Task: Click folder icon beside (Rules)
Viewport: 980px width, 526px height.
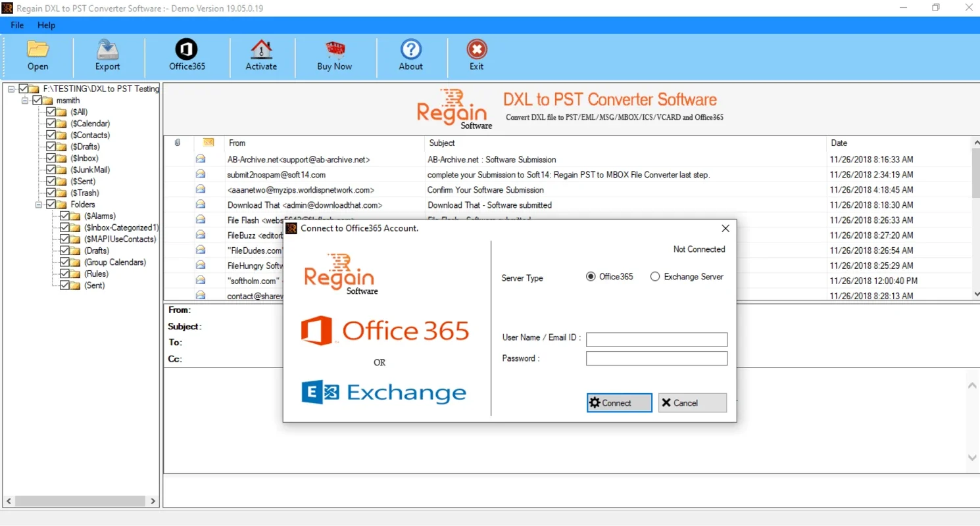Action: (x=76, y=274)
